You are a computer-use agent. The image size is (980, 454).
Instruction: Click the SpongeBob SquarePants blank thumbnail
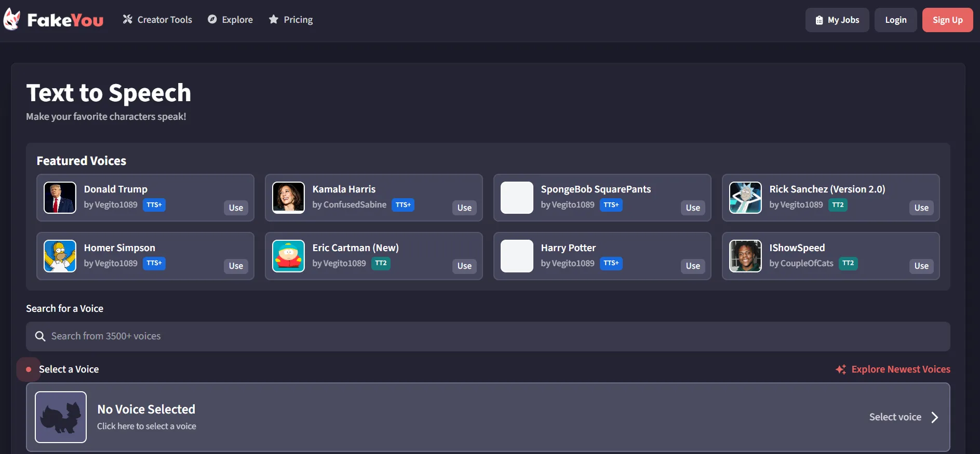517,198
